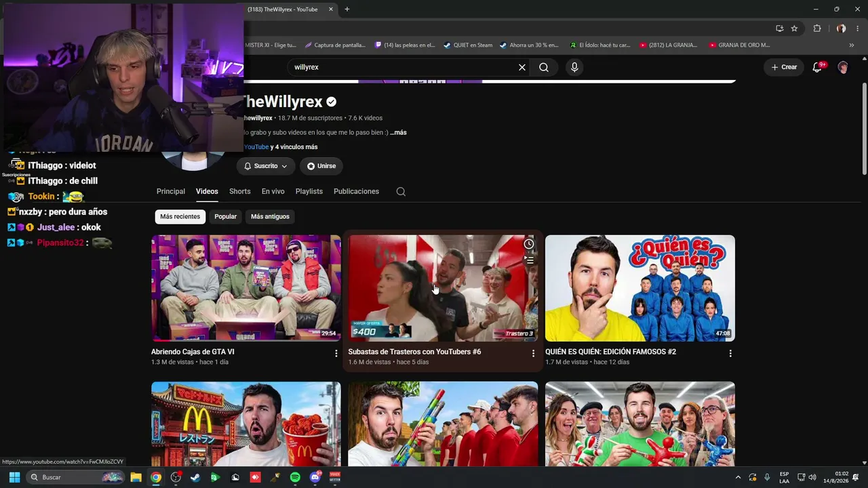Image resolution: width=868 pixels, height=488 pixels.
Task: Open bookmark Captura de pantalla
Action: (x=335, y=45)
